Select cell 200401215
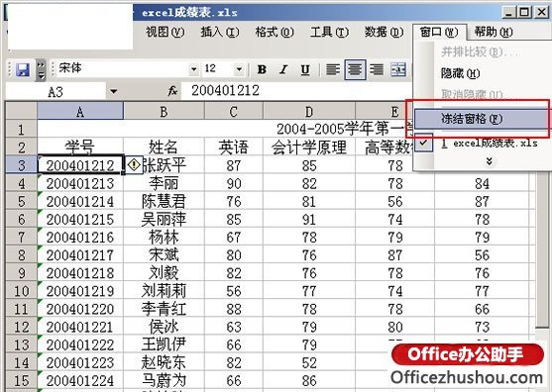Viewport: 552px width, 392px height. pyautogui.click(x=80, y=219)
